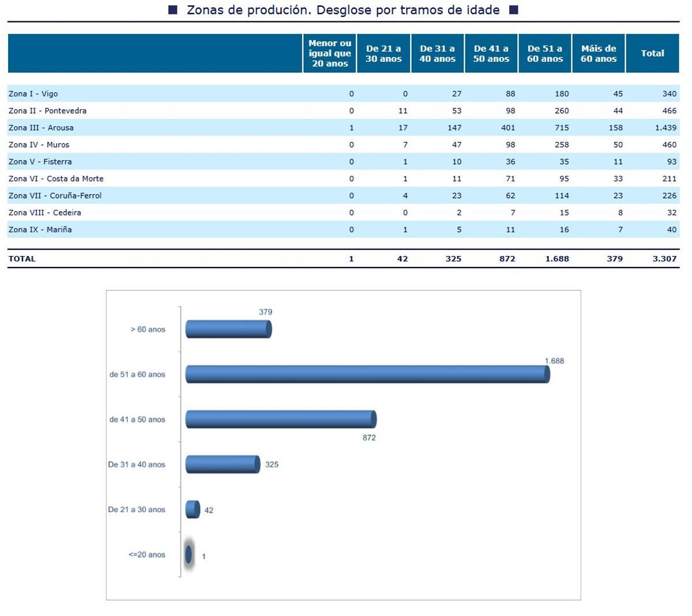Screen dimensions: 692x616
Task: Select the 'De 21 a 30 anos' column header
Action: tap(383, 53)
